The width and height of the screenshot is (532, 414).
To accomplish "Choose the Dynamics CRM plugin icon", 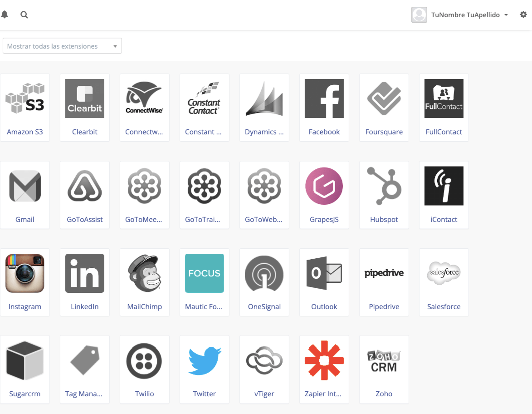I will 264,99.
